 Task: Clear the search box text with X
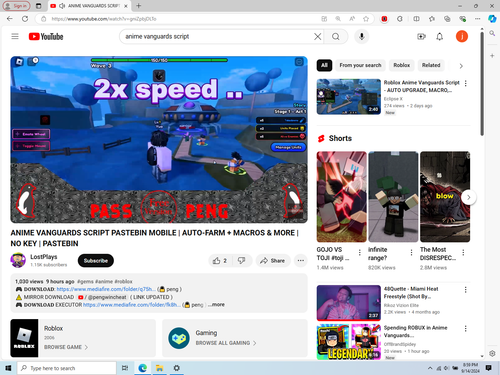[318, 36]
